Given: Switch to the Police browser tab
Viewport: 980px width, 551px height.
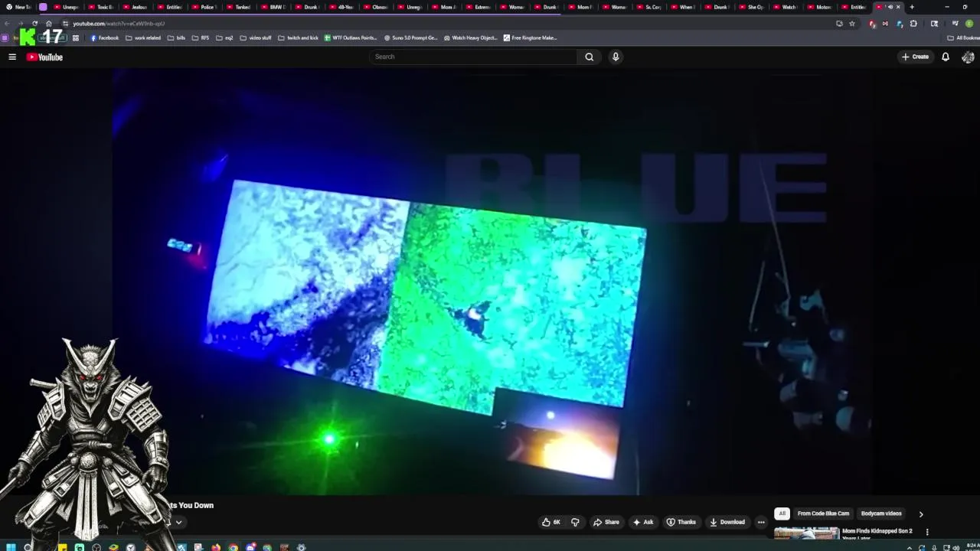Looking at the screenshot, I should click(204, 7).
